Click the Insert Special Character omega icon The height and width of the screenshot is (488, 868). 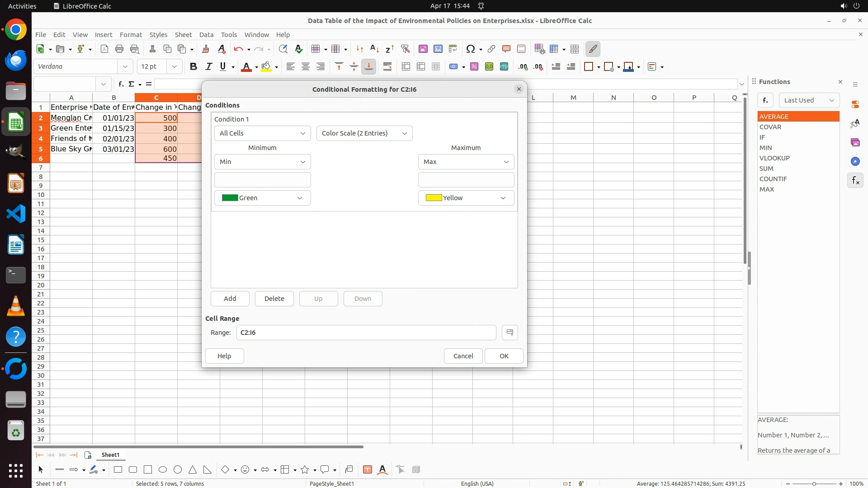[x=470, y=49]
